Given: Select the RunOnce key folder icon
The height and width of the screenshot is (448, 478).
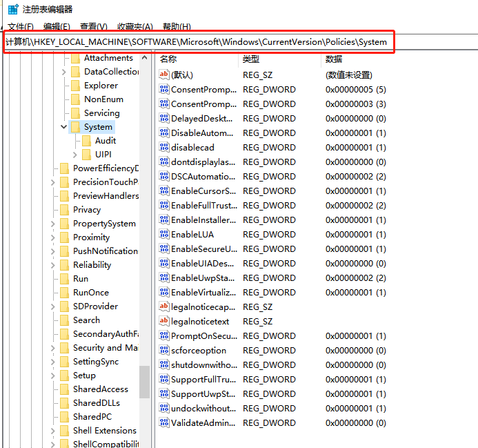Looking at the screenshot, I should 65,293.
